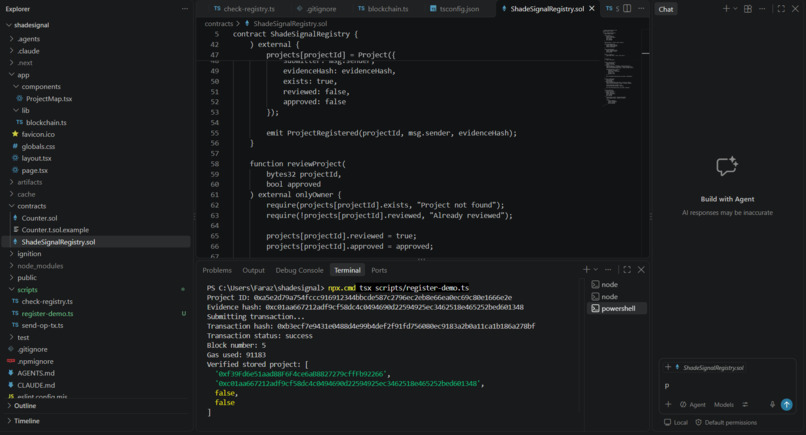Open the terminal panel more actions menu
The height and width of the screenshot is (435, 806).
pos(608,269)
